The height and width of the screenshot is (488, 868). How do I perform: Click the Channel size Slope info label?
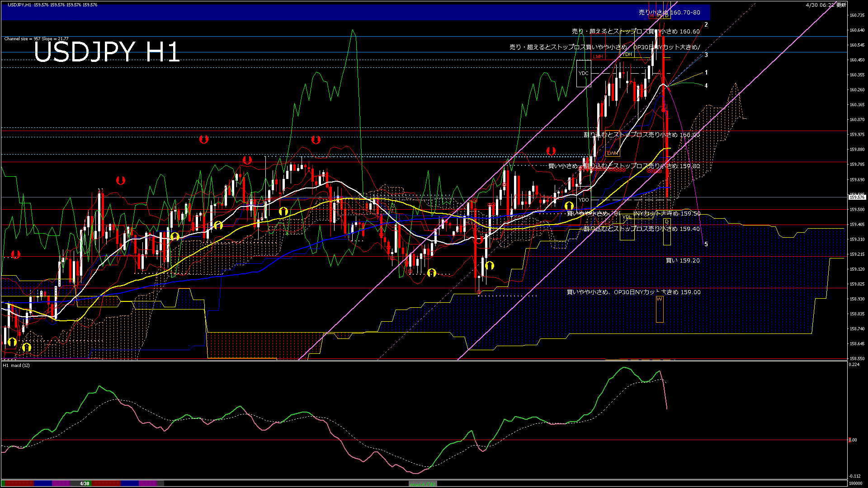(x=36, y=39)
